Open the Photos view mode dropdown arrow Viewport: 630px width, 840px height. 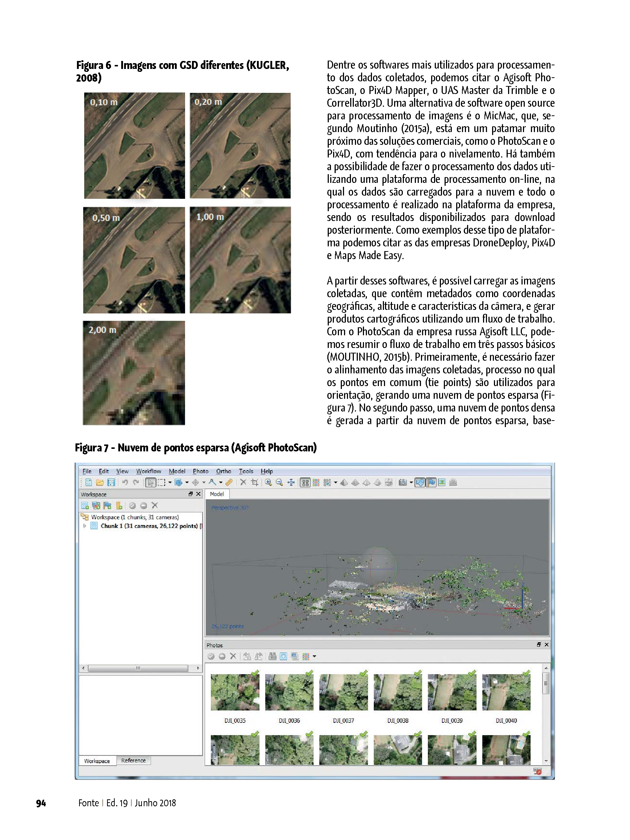[314, 657]
